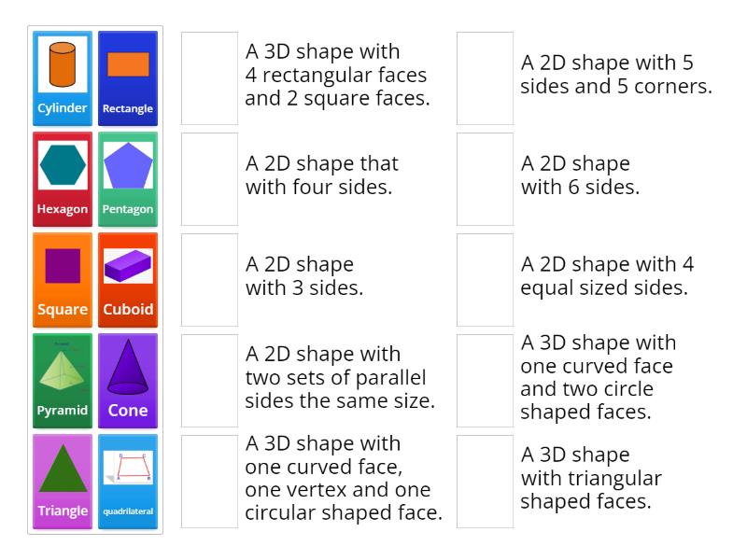Choose the purple Cone card
This screenshot has width=747, height=560.
click(x=128, y=381)
